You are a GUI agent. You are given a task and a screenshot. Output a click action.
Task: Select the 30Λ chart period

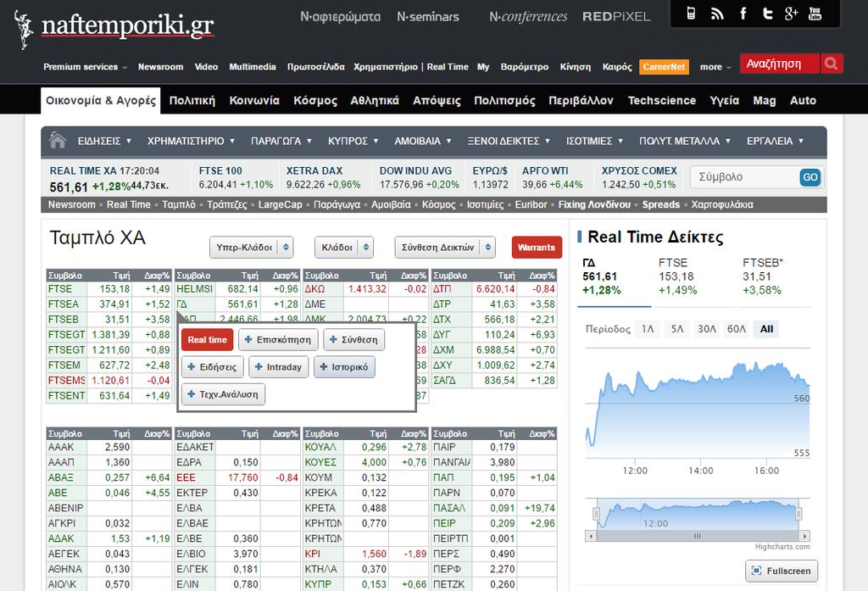point(707,329)
